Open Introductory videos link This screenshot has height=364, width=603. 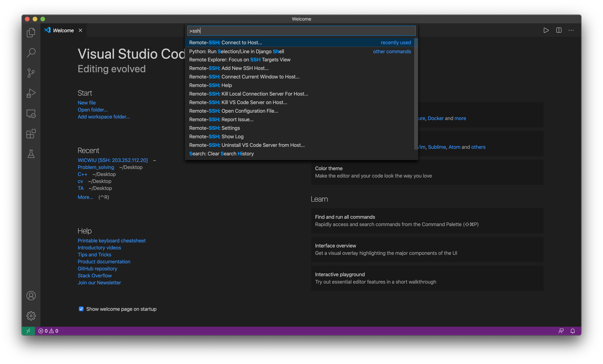pos(99,248)
